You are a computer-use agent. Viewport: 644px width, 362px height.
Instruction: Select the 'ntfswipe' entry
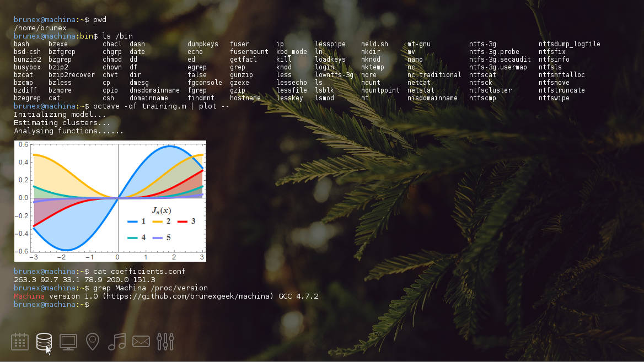[x=554, y=98]
